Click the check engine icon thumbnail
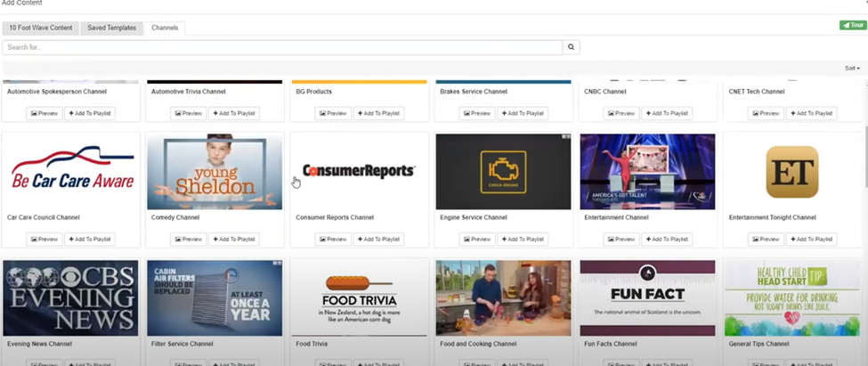The image size is (868, 366). (503, 172)
